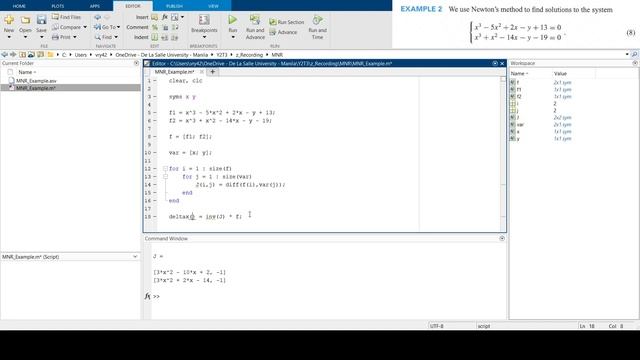Viewport: 640px width, 360px height.
Task: Open the Find tool in Navigate group
Action: [103, 37]
